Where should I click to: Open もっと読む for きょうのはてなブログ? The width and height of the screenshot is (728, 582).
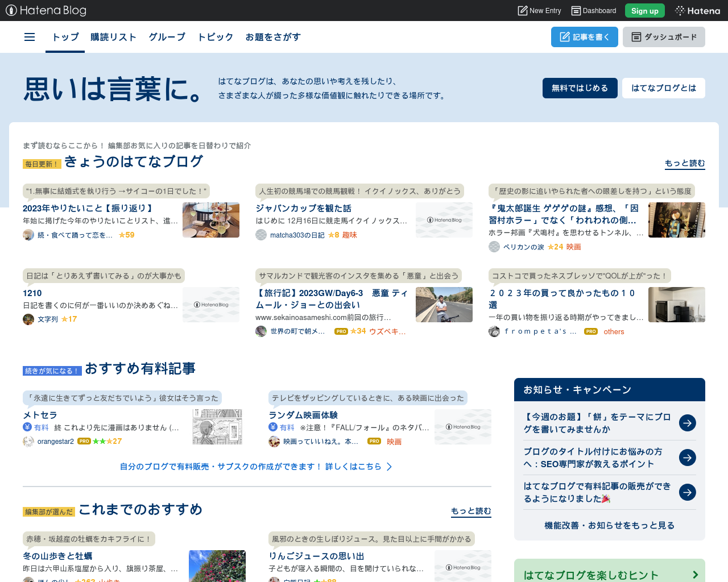pyautogui.click(x=685, y=163)
